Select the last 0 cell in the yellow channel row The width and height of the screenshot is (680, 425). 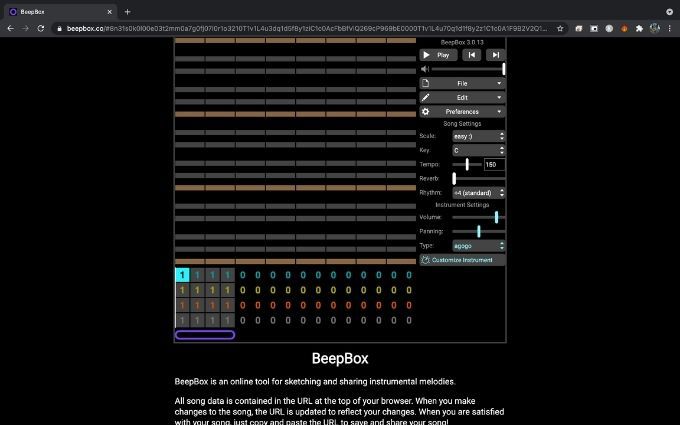point(409,290)
